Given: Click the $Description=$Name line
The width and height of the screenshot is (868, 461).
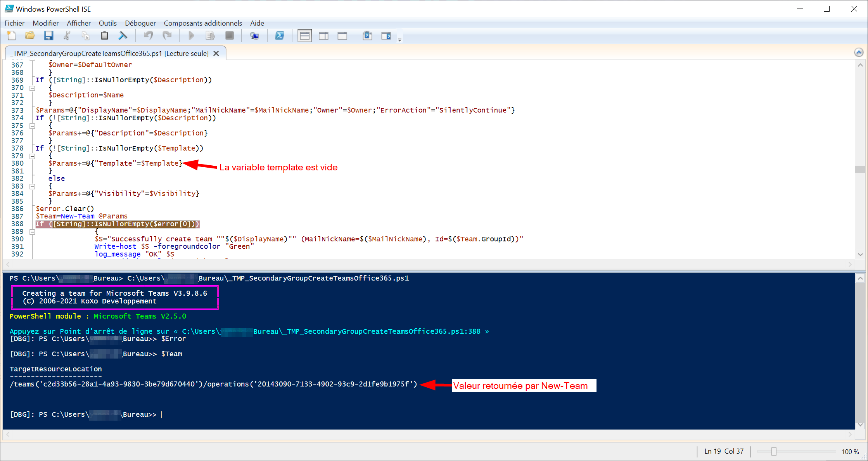Looking at the screenshot, I should tap(86, 95).
